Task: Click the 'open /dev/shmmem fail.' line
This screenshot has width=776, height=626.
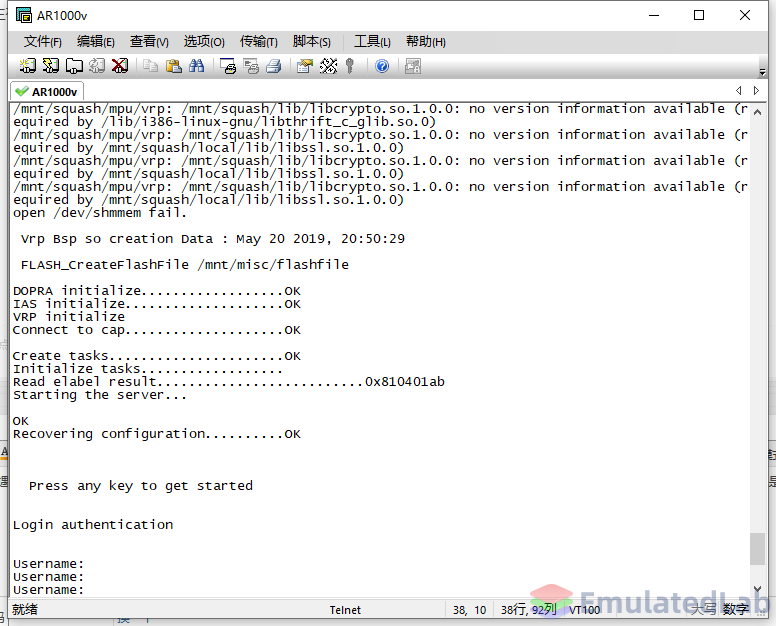Action: tap(99, 213)
